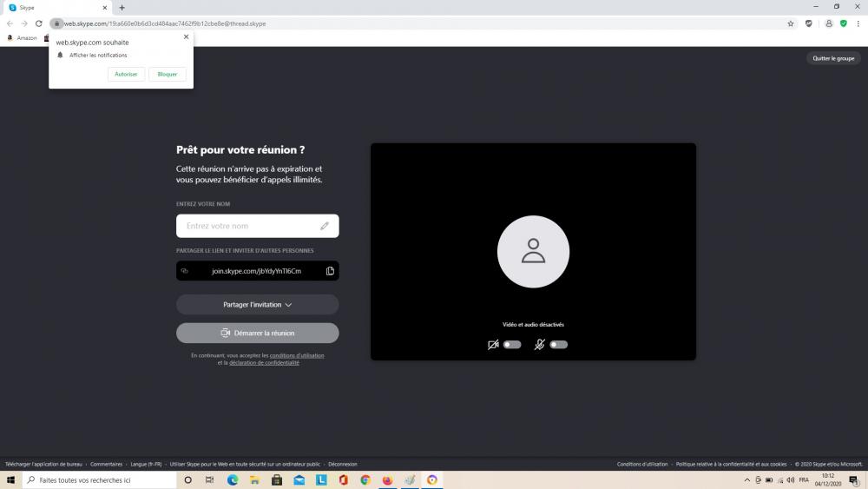Open the taskbar clock and date
The image size is (868, 489).
click(x=827, y=479)
